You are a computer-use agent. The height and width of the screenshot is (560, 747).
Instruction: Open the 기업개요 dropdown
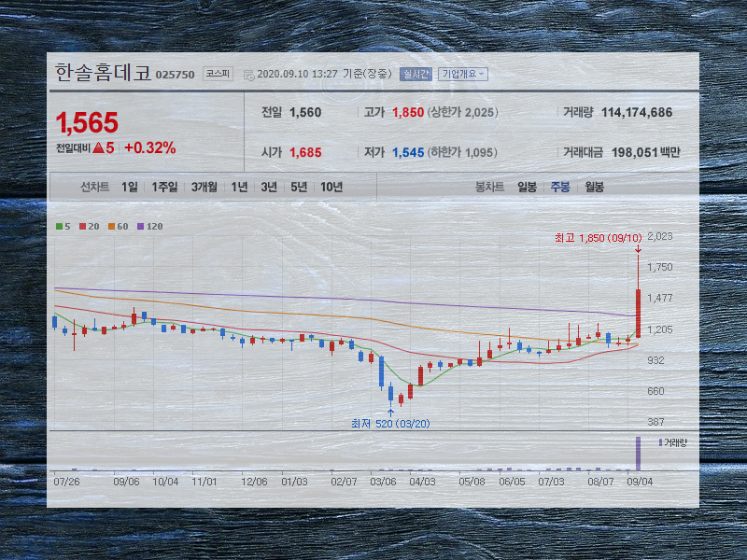click(x=463, y=75)
